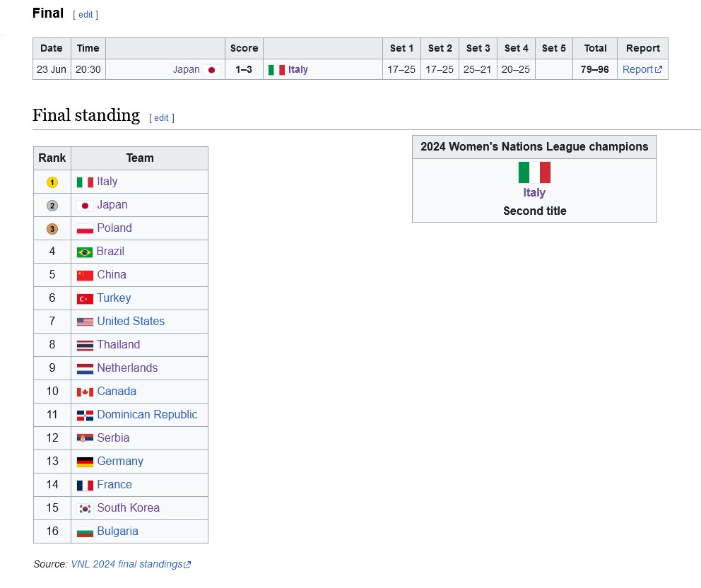Click the United States flag icon

pyautogui.click(x=85, y=322)
